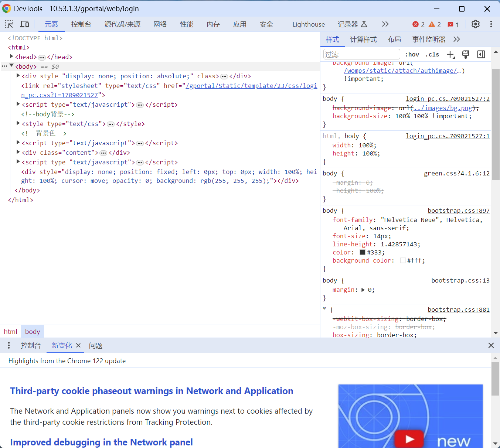Open the 源代码/来源 panel tab
500x448 pixels.
coord(123,24)
